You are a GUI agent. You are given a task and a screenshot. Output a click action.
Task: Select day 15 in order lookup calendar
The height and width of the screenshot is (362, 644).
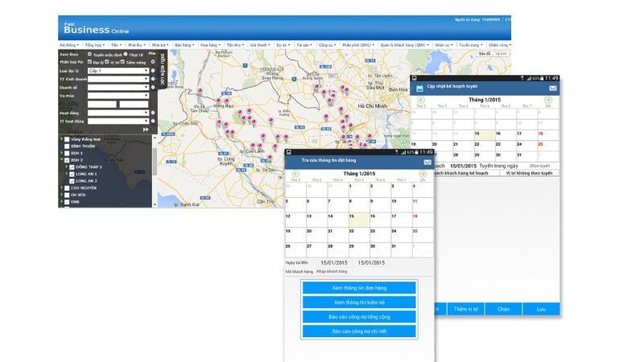click(357, 217)
